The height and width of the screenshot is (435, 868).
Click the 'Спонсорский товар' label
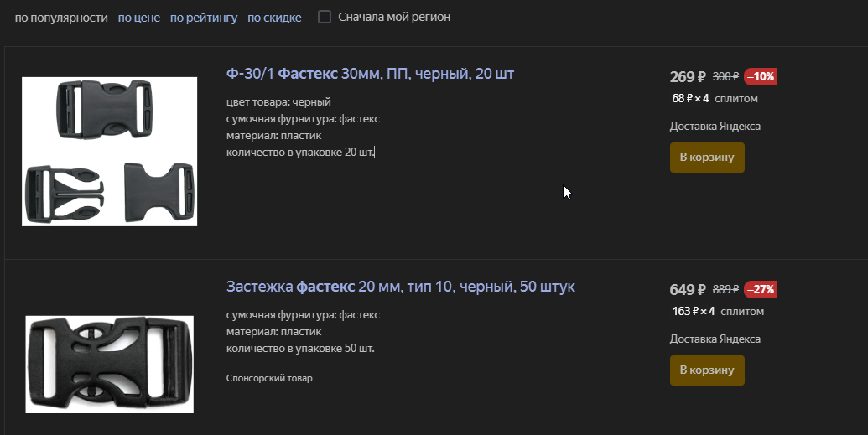point(269,378)
